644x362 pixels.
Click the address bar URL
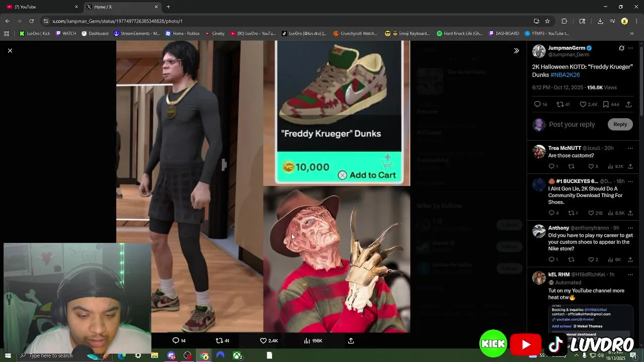[x=117, y=21]
